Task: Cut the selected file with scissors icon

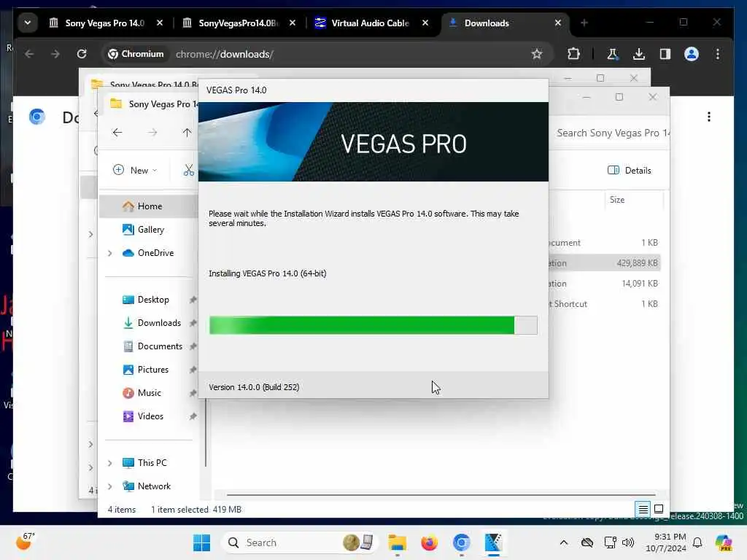Action: pyautogui.click(x=189, y=170)
